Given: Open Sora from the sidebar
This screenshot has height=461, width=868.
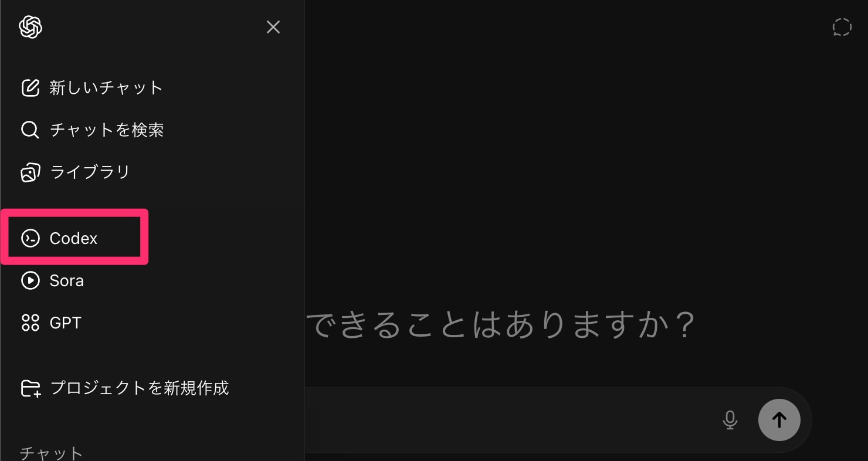Looking at the screenshot, I should (x=67, y=280).
